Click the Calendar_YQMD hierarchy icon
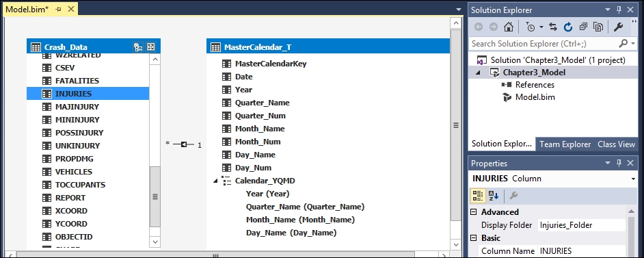Screen dimensions: 644x258 (x=226, y=181)
